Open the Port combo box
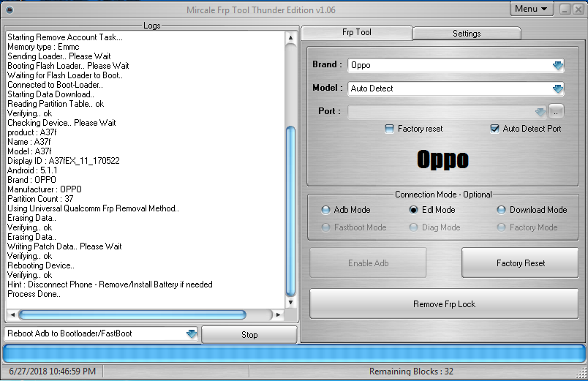The image size is (588, 381). 447,112
